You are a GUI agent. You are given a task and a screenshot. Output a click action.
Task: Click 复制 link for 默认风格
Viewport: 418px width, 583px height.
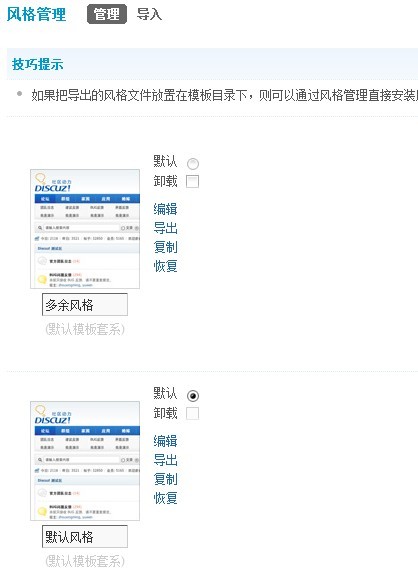tap(165, 479)
